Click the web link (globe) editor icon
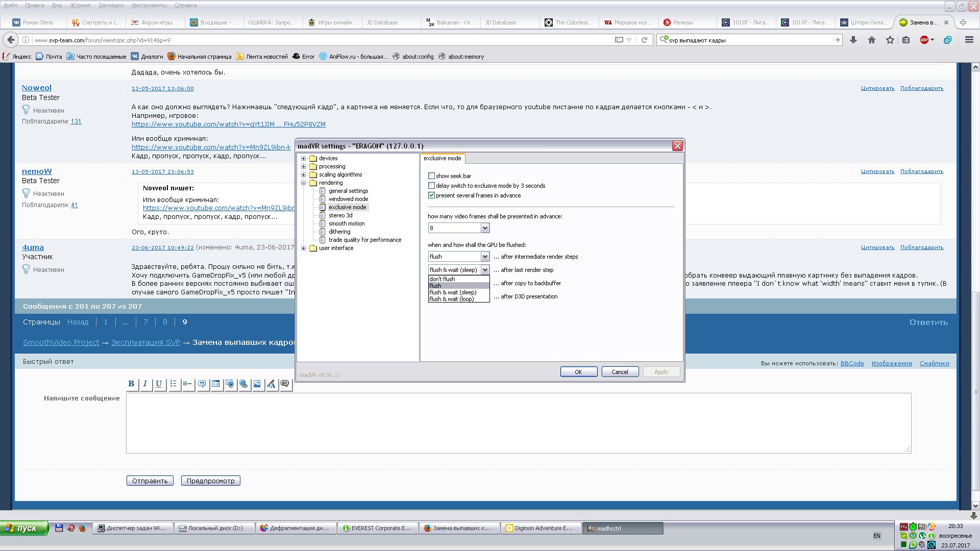The height and width of the screenshot is (551, 980). [243, 384]
